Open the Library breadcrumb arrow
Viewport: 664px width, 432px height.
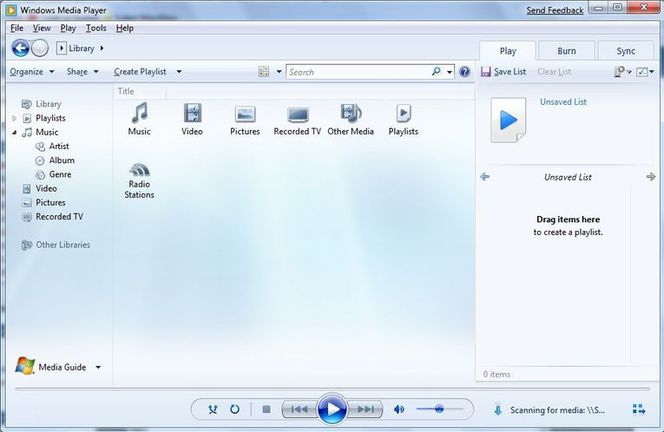102,48
